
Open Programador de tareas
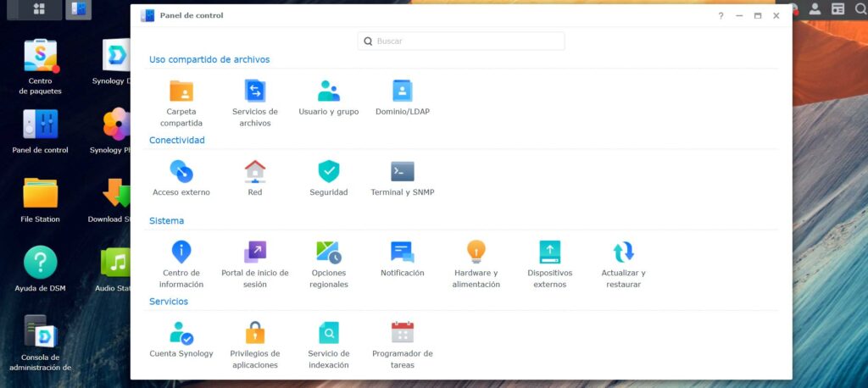(x=403, y=344)
